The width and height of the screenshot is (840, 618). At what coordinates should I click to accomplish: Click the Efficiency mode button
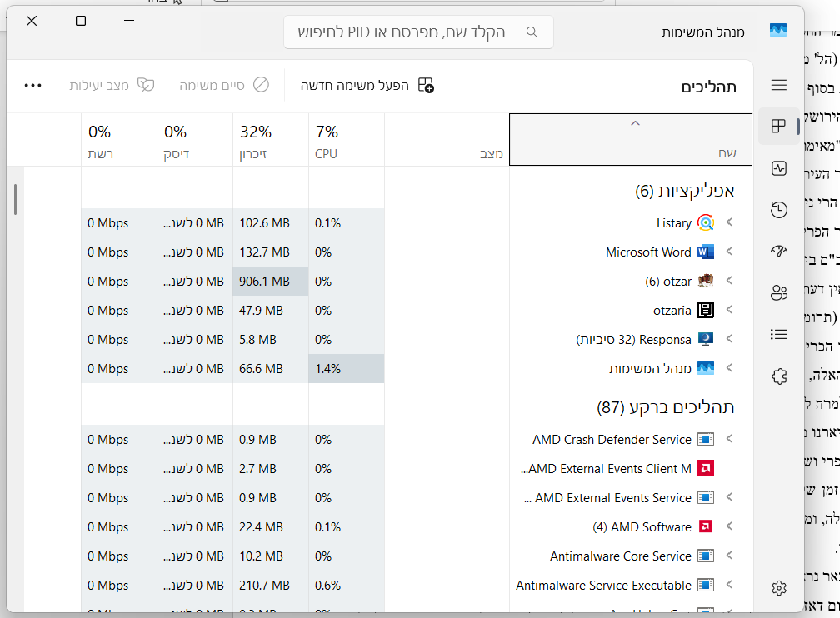pyautogui.click(x=112, y=85)
